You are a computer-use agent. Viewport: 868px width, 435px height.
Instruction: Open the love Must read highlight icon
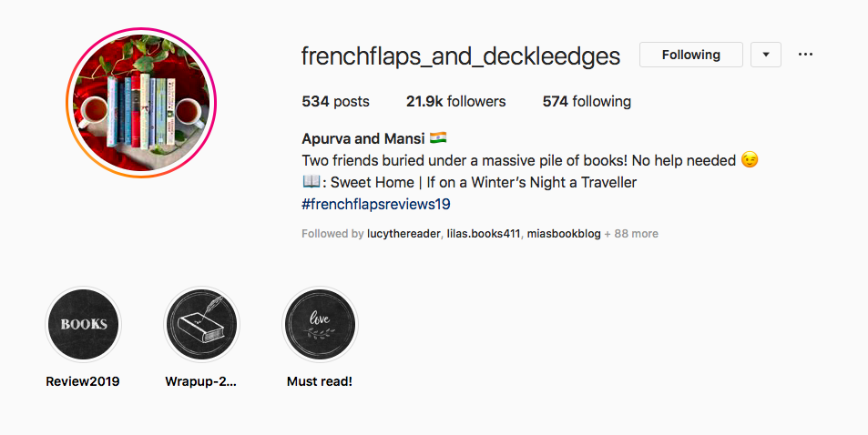coord(320,324)
